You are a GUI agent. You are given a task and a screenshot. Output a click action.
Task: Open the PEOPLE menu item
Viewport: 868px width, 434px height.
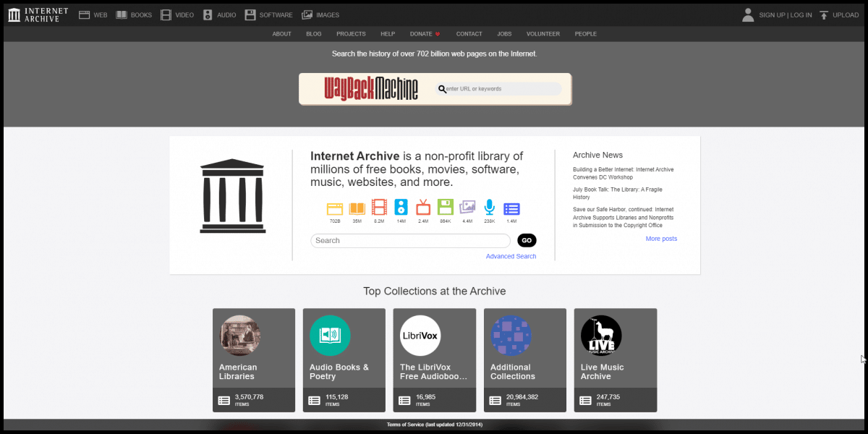pyautogui.click(x=586, y=34)
